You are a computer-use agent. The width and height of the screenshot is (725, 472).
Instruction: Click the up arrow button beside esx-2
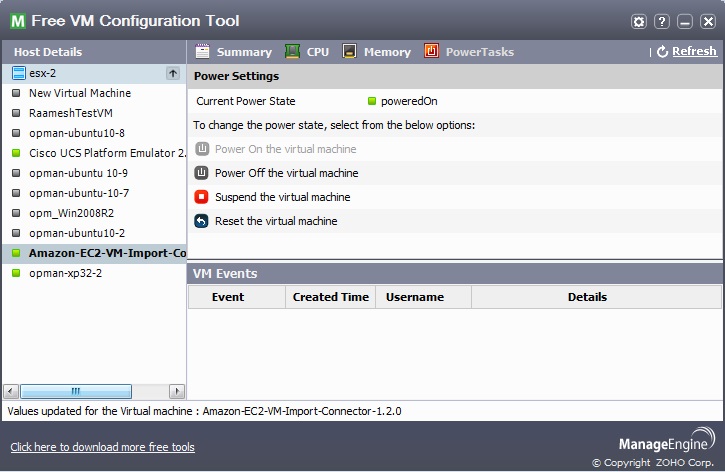(173, 73)
